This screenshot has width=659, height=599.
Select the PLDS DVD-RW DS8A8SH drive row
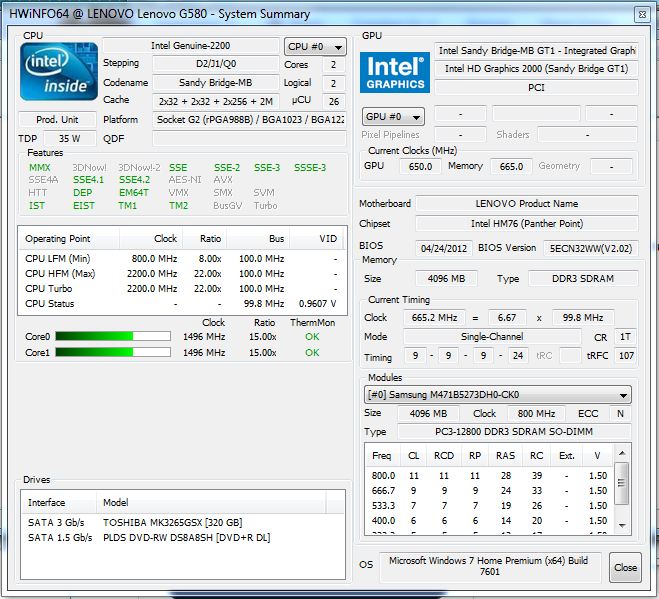point(182,538)
